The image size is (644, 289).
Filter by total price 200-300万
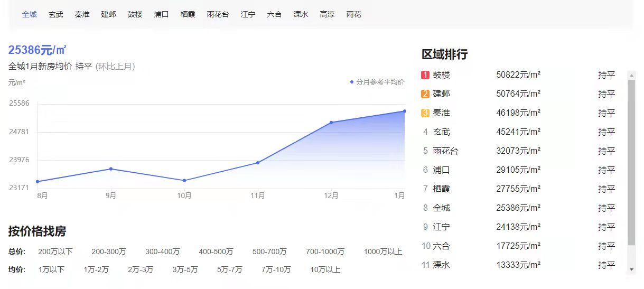(x=109, y=252)
